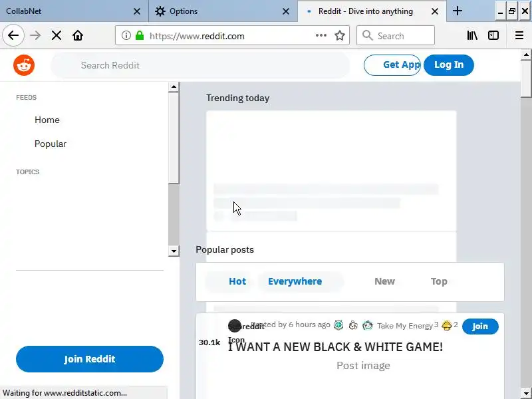Click the browser URL address bar
Image resolution: width=532 pixels, height=399 pixels.
coord(232,35)
